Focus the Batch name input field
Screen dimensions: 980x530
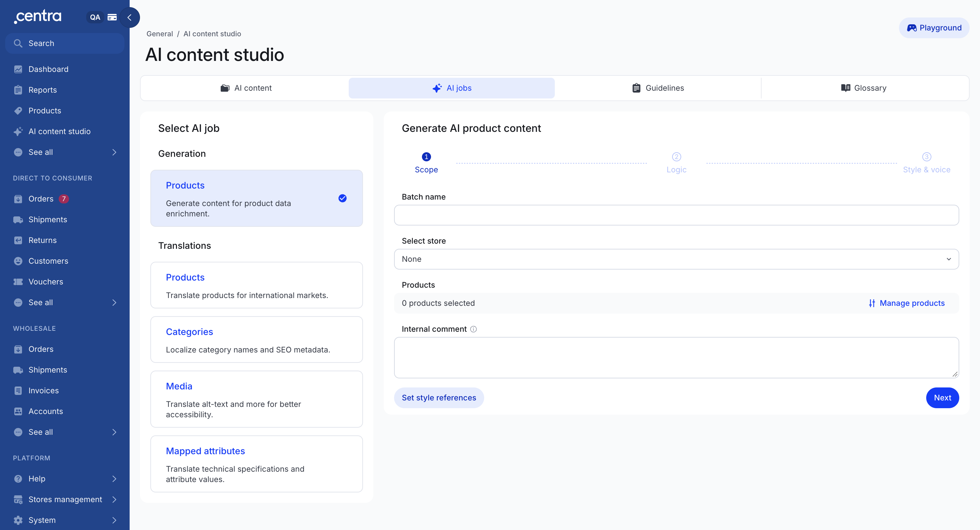[x=676, y=215]
